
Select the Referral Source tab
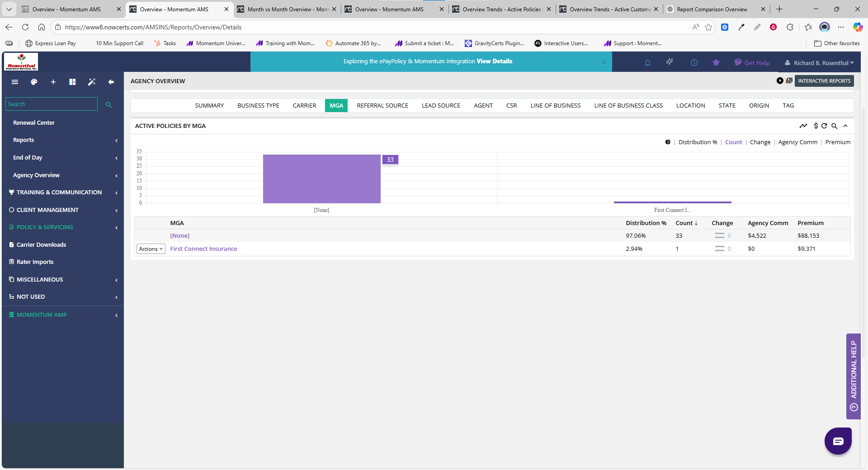(382, 106)
